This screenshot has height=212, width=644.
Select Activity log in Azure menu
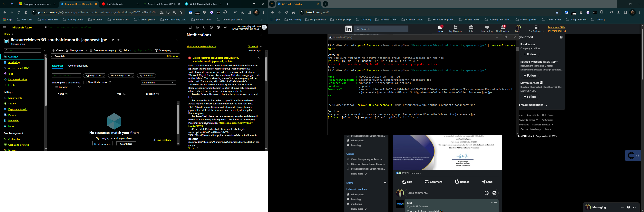pos(14,63)
